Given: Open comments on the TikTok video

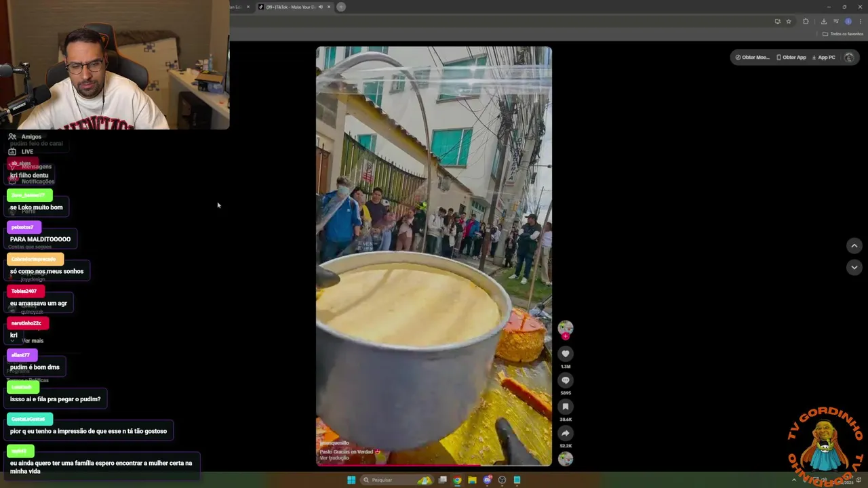Looking at the screenshot, I should pos(566,380).
